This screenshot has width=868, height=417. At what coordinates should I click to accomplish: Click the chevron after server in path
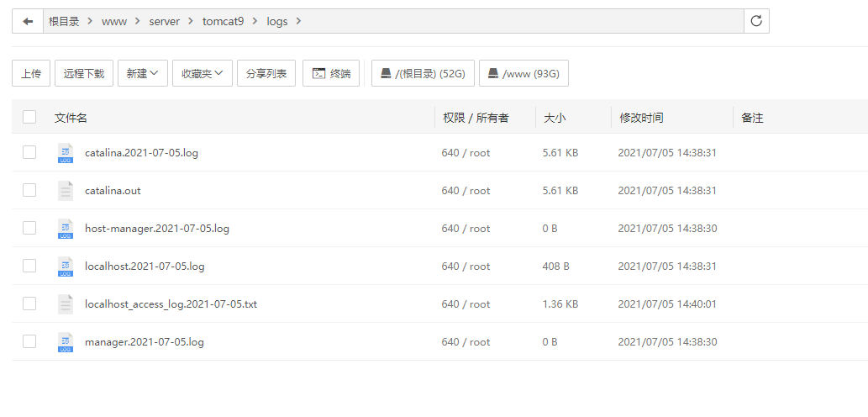[191, 22]
